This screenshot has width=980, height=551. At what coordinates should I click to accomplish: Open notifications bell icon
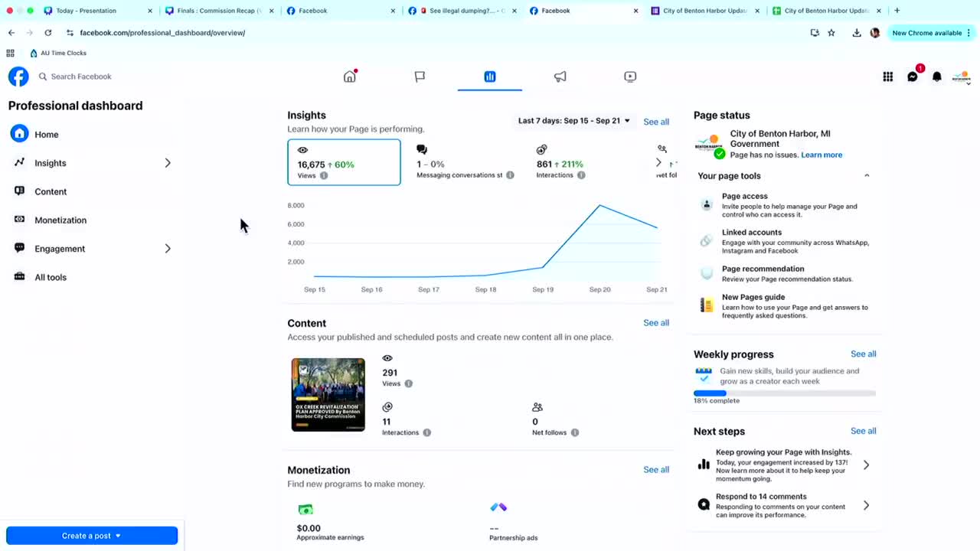pos(937,77)
